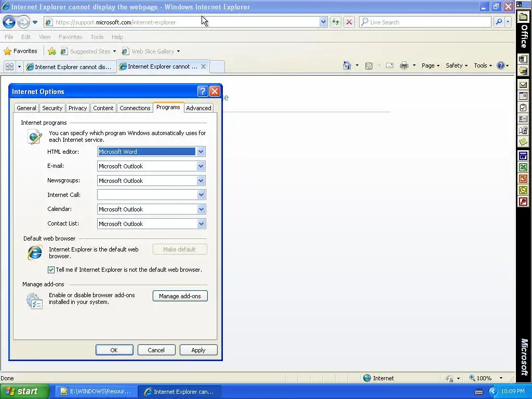The width and height of the screenshot is (532, 399).
Task: Click the Print icon
Action: tap(404, 65)
